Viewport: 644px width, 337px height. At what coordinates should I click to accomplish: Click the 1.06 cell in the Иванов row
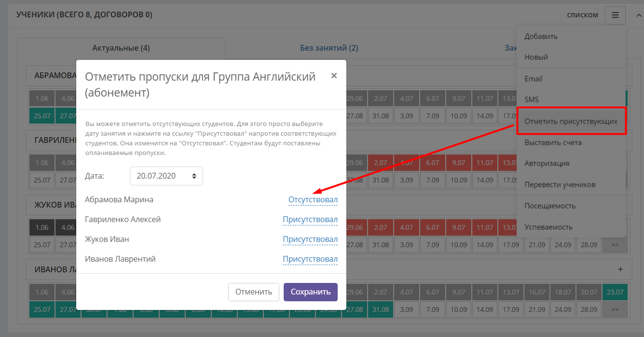click(42, 292)
